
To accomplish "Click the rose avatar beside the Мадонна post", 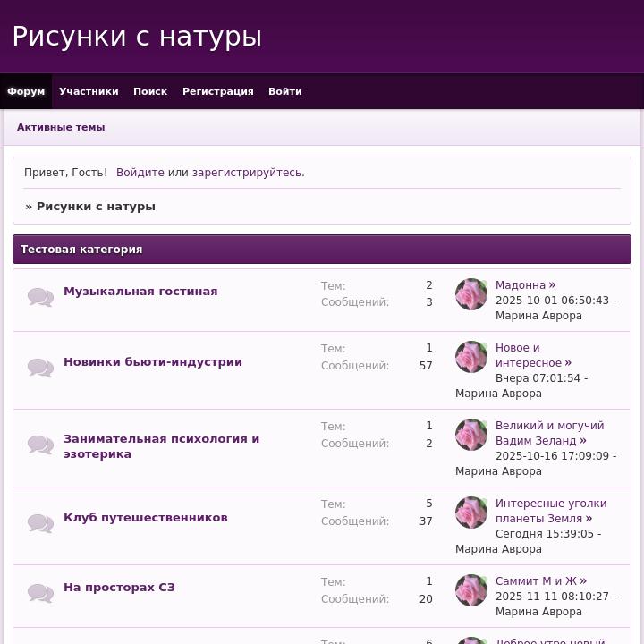I will point(471,294).
